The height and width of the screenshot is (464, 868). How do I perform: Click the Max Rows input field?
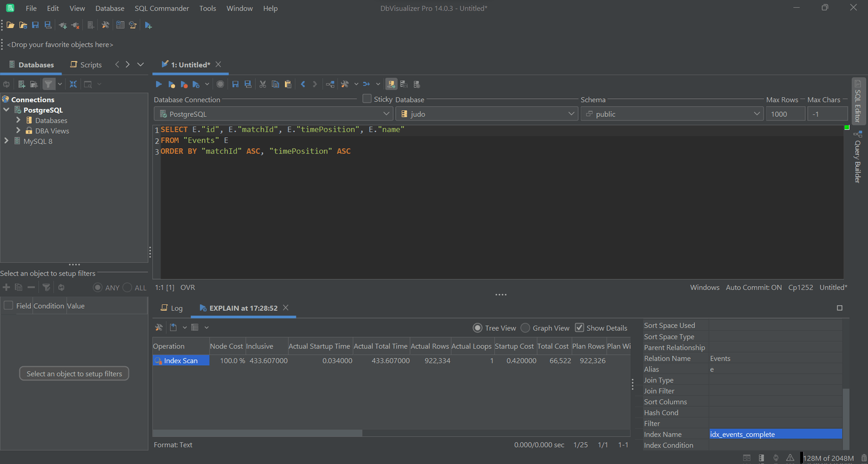(785, 114)
